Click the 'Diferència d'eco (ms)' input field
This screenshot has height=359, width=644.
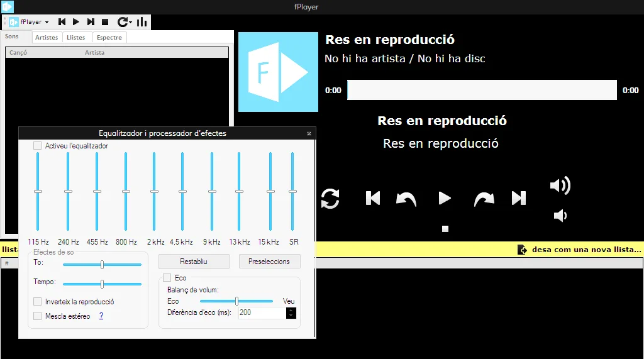262,312
